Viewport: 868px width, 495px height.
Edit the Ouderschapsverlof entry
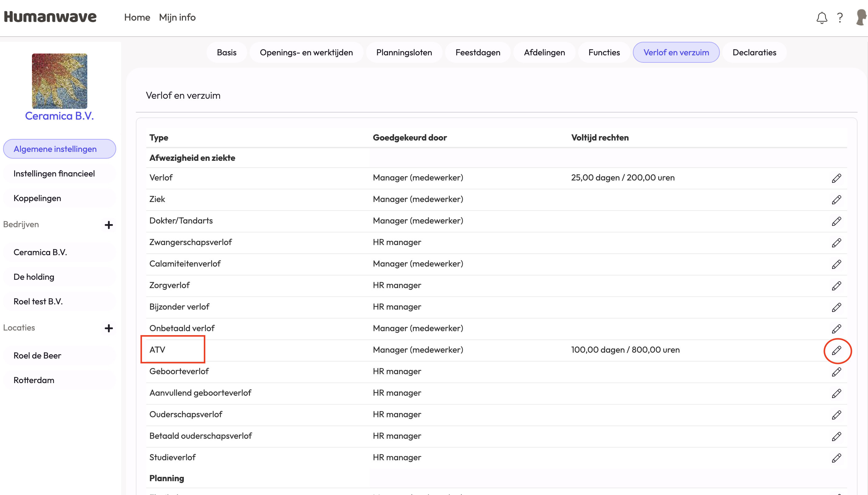coord(836,415)
